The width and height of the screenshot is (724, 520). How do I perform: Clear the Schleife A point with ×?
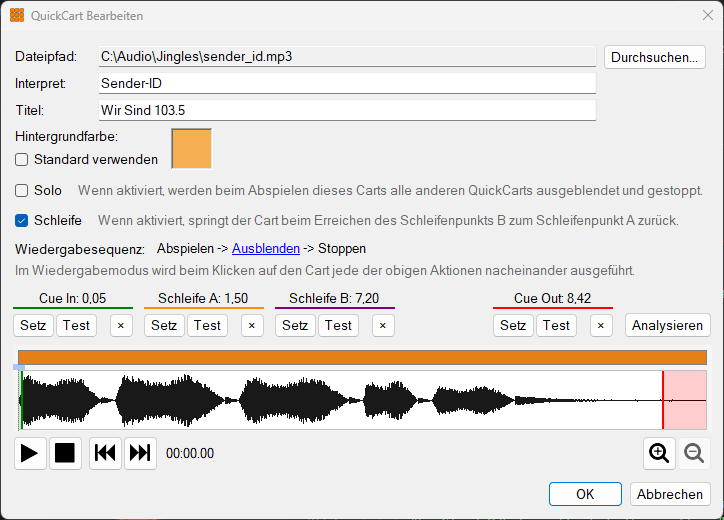252,326
